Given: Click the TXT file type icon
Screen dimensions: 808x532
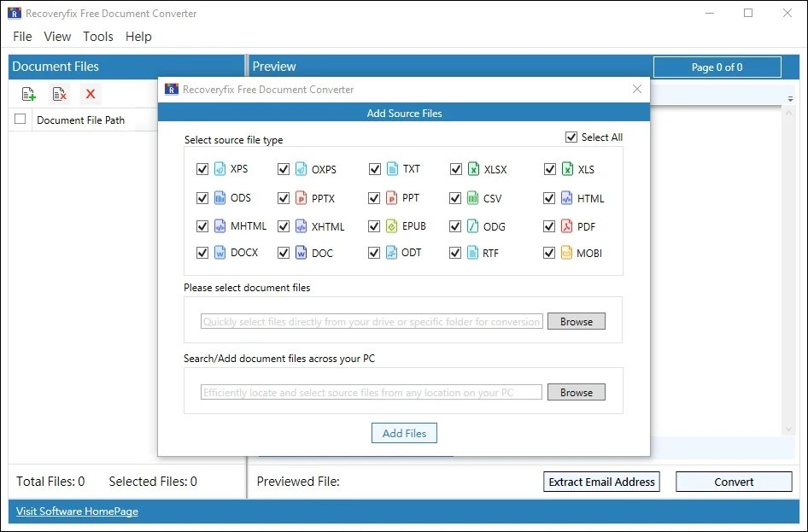Looking at the screenshot, I should click(x=392, y=169).
